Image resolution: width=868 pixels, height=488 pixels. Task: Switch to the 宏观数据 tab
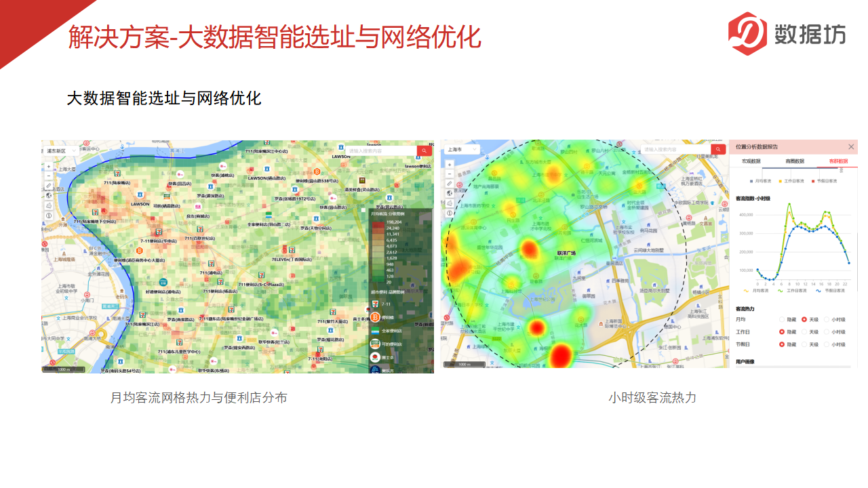[751, 161]
